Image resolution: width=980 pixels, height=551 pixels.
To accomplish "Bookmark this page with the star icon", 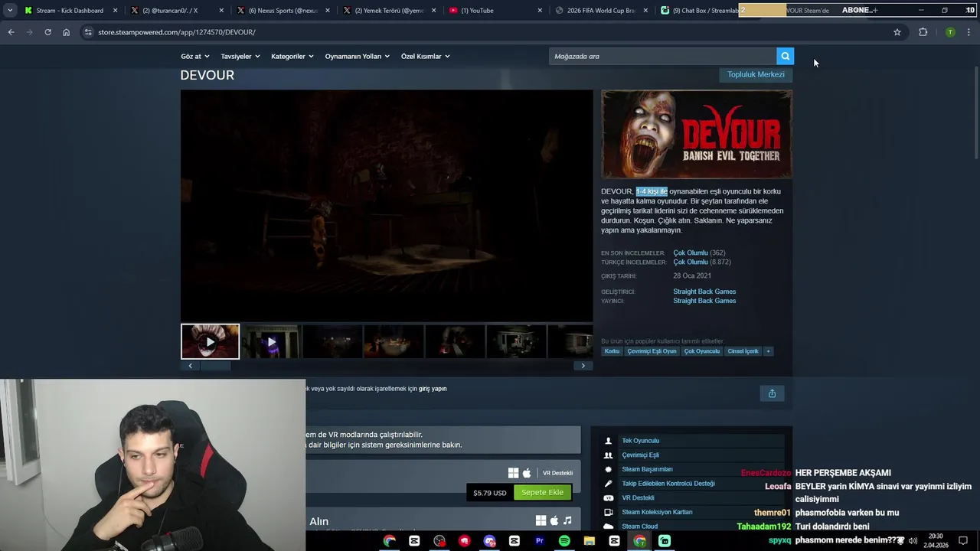I will (x=897, y=32).
